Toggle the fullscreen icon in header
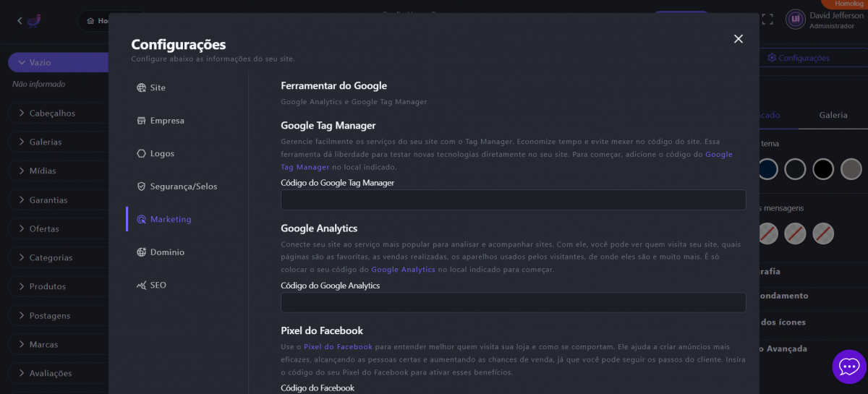Image resolution: width=868 pixels, height=394 pixels. pyautogui.click(x=767, y=20)
